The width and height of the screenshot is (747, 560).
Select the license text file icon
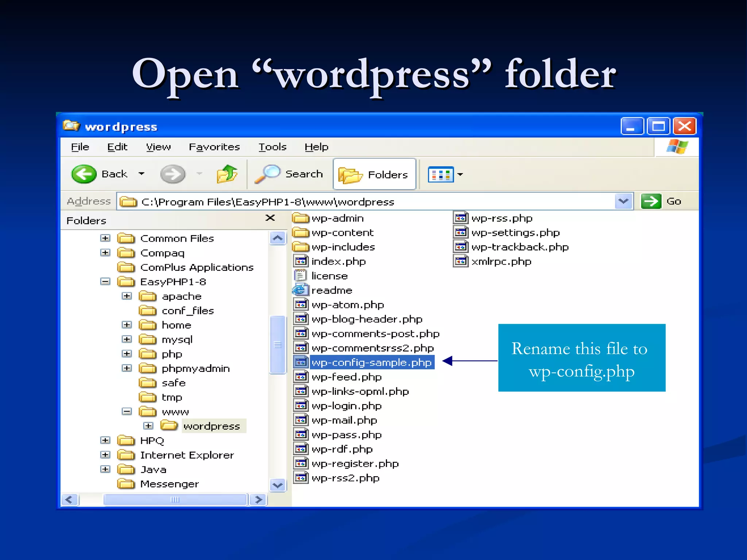click(300, 276)
